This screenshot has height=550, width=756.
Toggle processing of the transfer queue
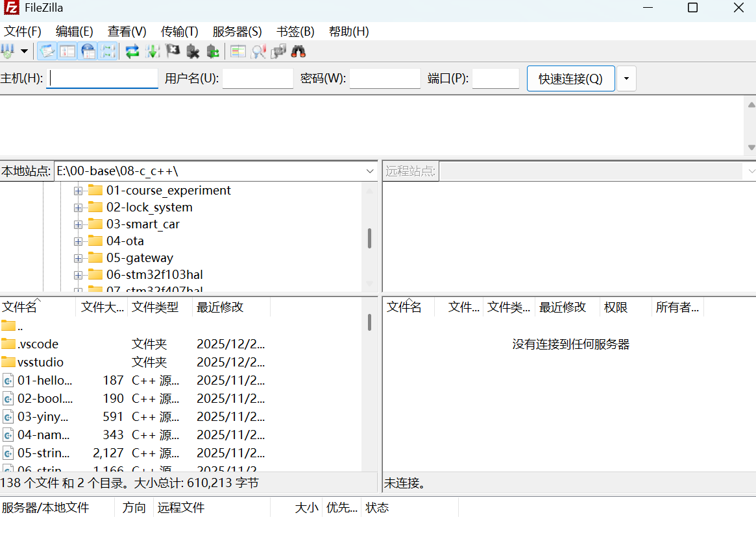click(x=152, y=51)
